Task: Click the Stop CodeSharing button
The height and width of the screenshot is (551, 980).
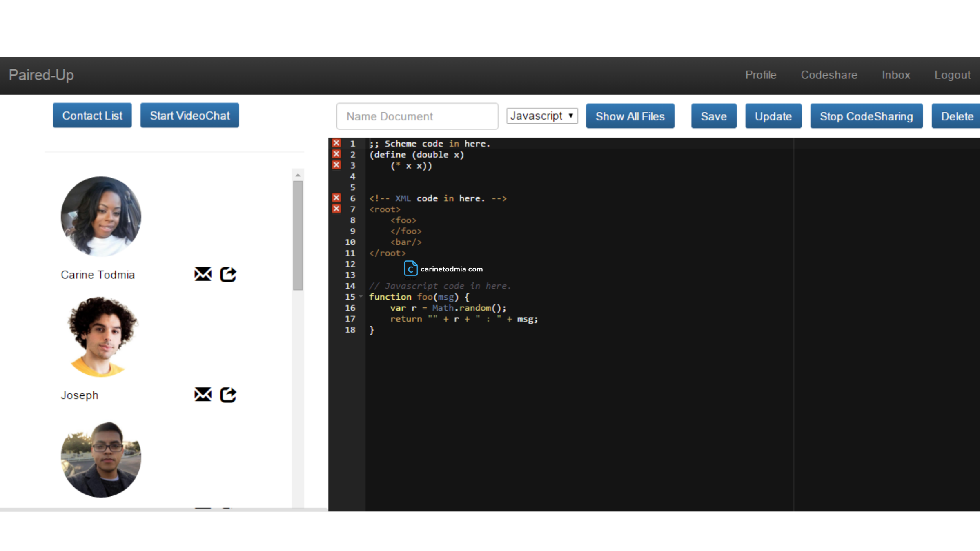Action: tap(866, 116)
